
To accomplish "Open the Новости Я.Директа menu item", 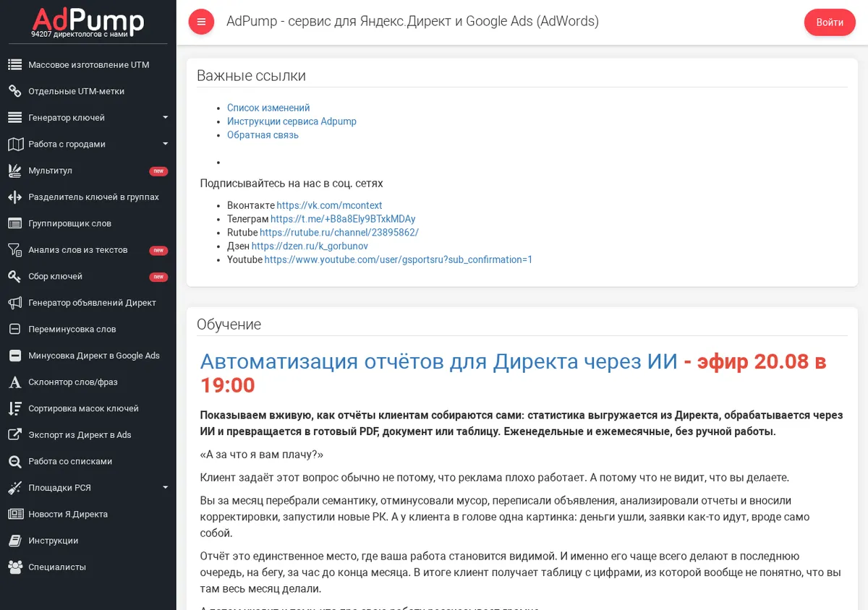I will point(88,514).
